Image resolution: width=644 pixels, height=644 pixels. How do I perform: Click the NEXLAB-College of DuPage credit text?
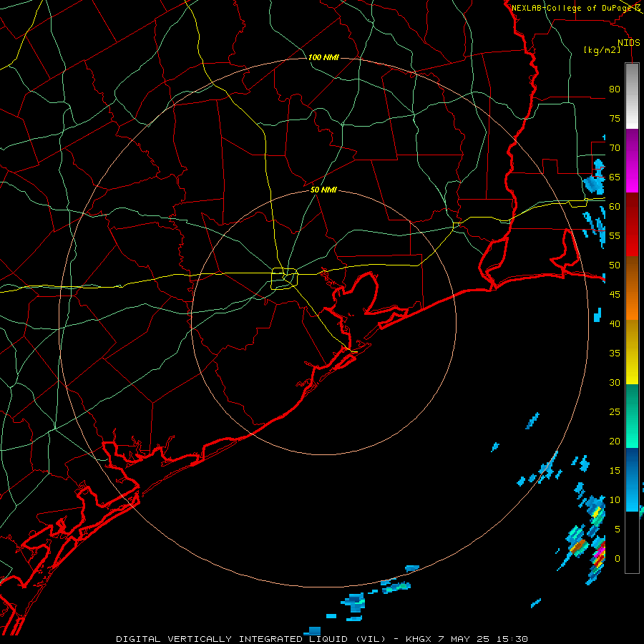(x=572, y=8)
